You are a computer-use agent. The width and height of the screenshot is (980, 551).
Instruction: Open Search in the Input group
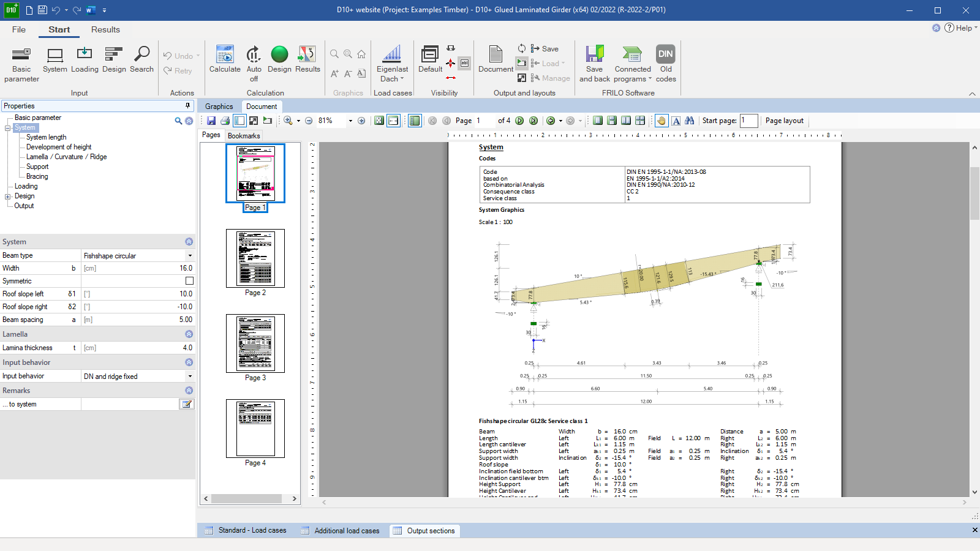141,60
